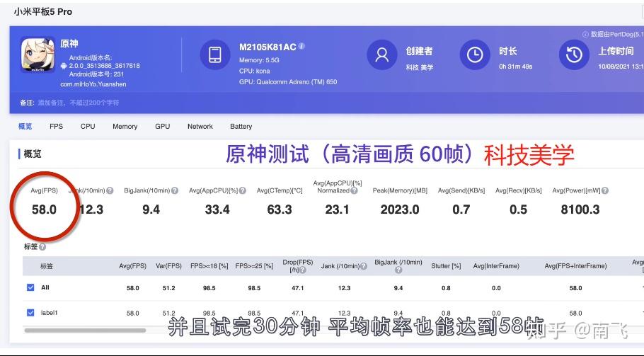
Task: Switch to the FPS tab
Action: coord(57,127)
